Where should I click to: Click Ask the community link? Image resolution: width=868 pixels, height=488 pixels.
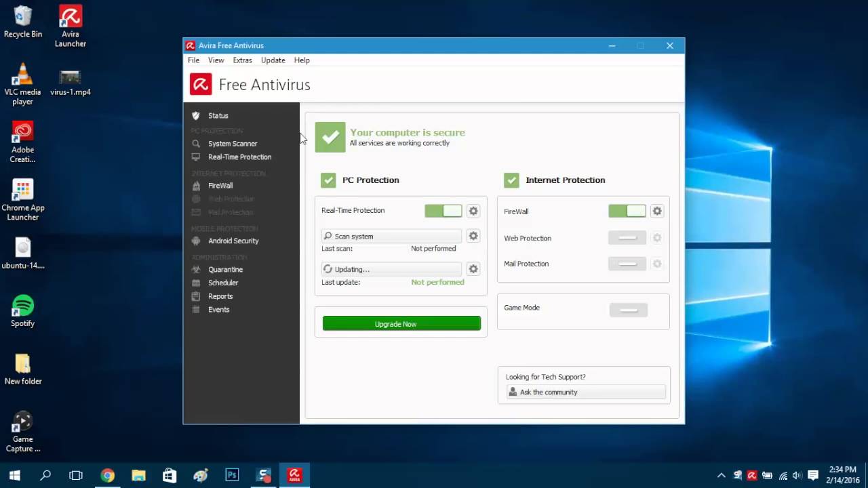[x=586, y=392]
